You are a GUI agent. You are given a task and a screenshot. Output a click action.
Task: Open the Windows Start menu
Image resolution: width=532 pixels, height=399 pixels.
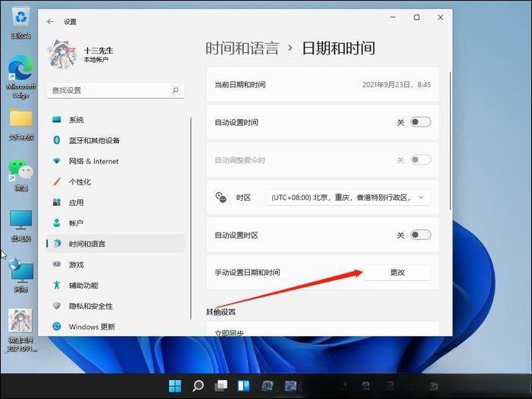click(x=175, y=386)
